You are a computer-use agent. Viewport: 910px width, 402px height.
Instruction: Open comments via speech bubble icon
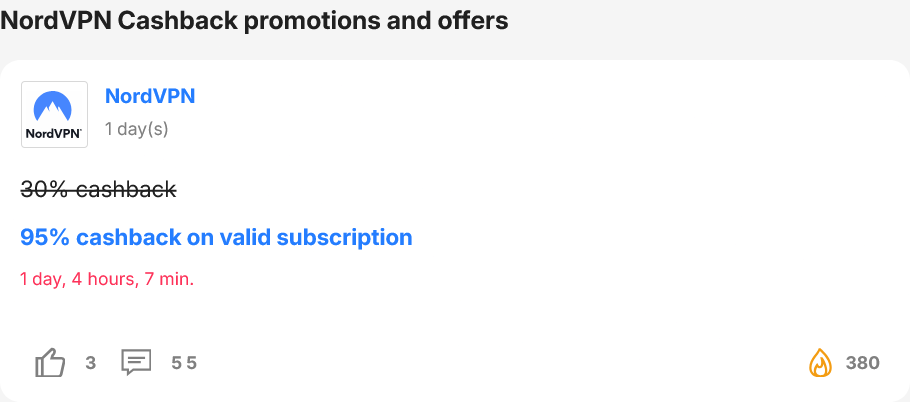pos(136,363)
